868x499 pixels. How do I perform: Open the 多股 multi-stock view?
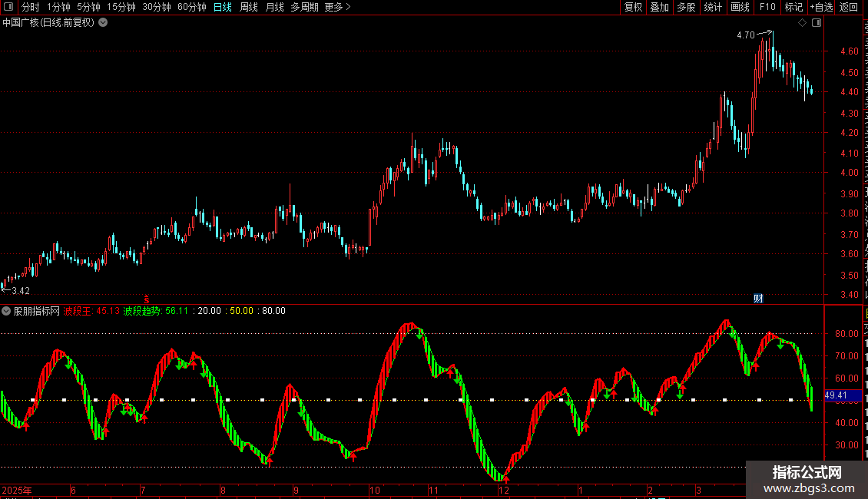click(x=686, y=7)
